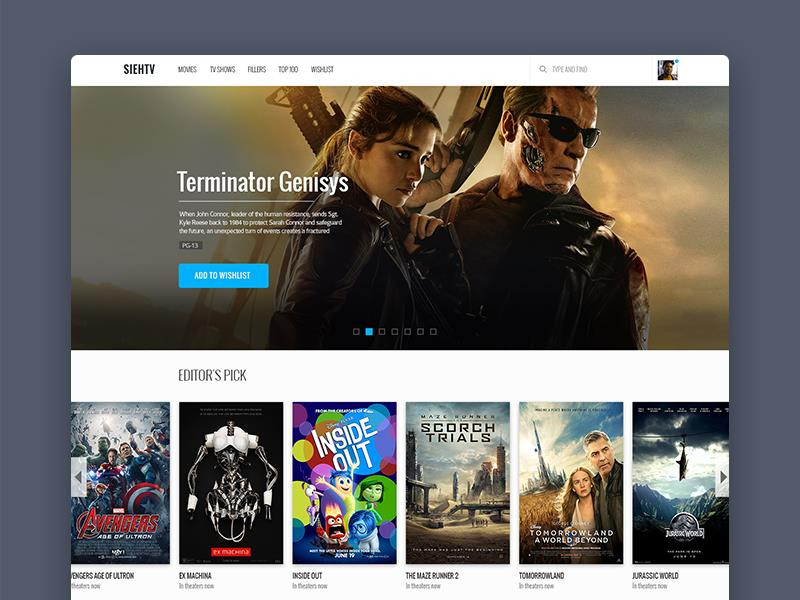Click the Inside Out title link
The image size is (800, 600).
pos(307,576)
